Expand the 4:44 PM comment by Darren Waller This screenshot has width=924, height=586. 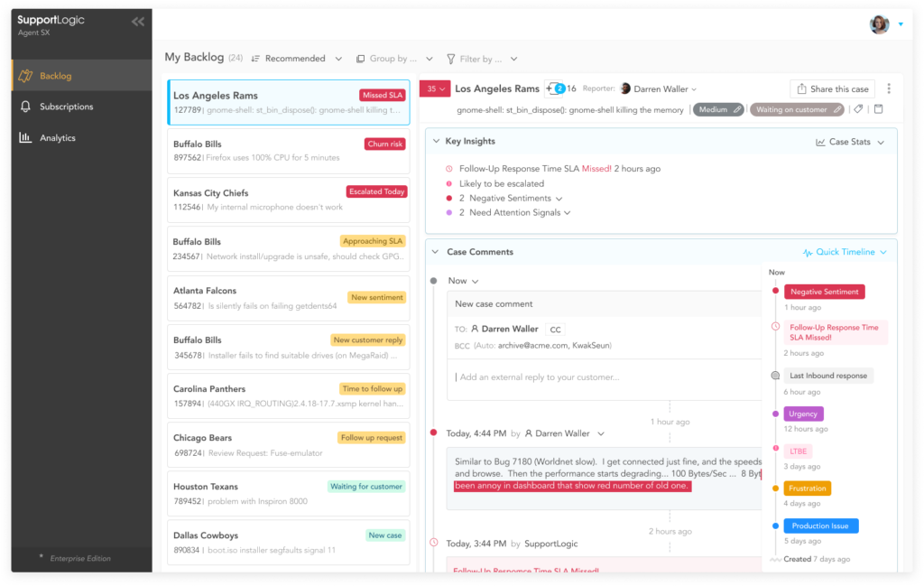600,434
